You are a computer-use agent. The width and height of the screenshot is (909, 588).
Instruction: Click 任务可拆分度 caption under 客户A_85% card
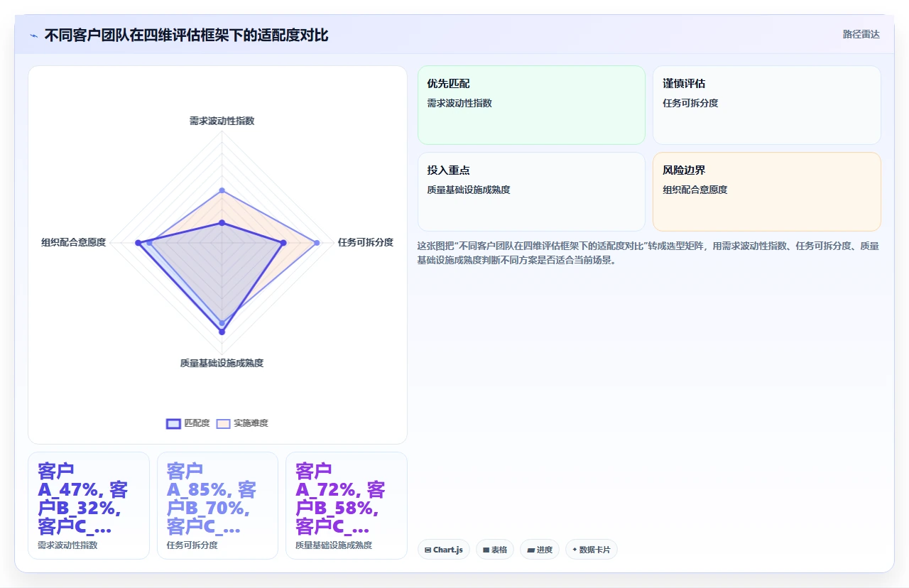192,545
